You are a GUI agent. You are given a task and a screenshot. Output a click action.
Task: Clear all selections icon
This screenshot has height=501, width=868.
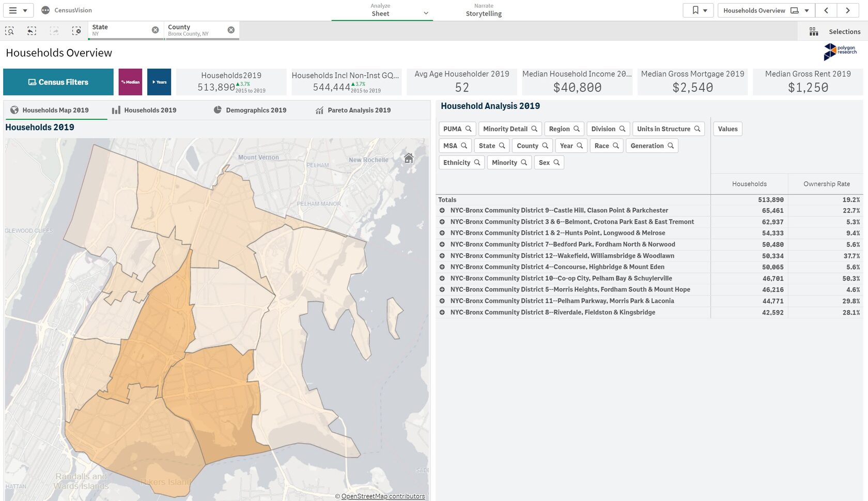(x=76, y=31)
